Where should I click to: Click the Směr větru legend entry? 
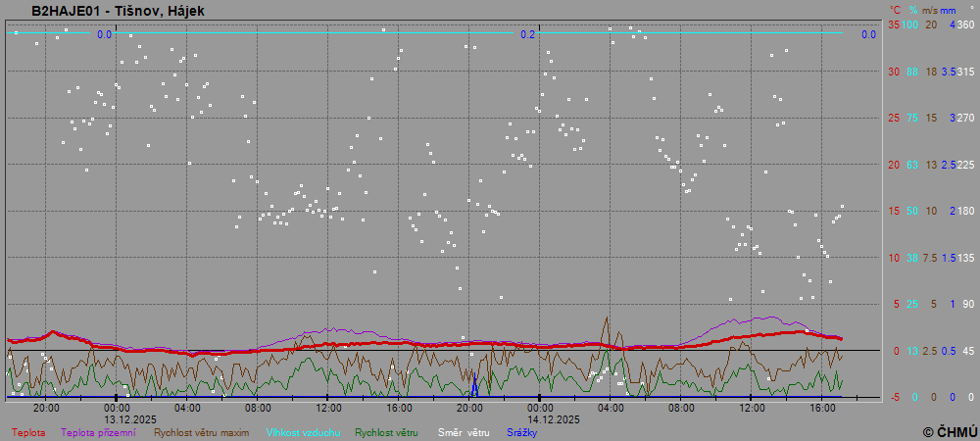point(463,431)
